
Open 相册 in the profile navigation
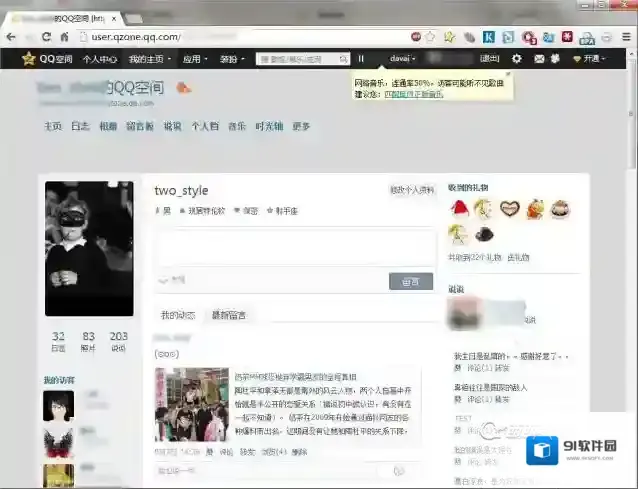108,127
